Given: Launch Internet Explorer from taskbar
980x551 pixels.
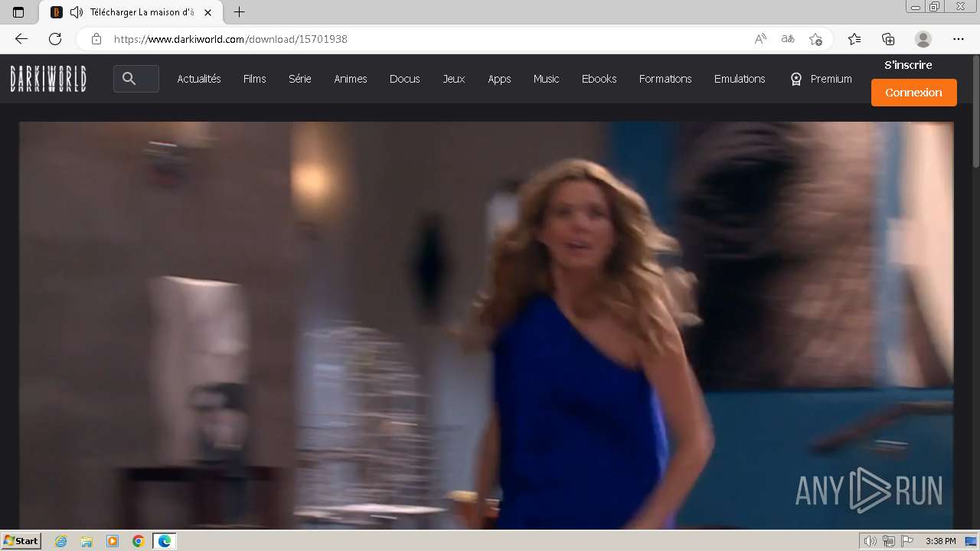Looking at the screenshot, I should 61,541.
